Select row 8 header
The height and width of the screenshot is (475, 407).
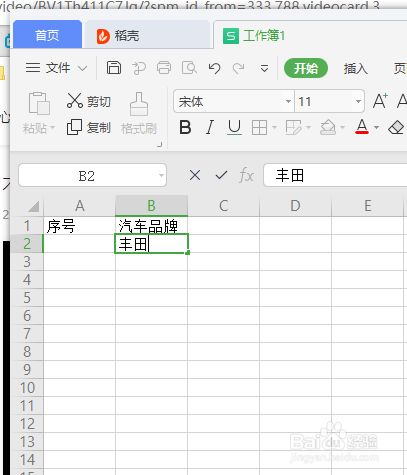(27, 352)
